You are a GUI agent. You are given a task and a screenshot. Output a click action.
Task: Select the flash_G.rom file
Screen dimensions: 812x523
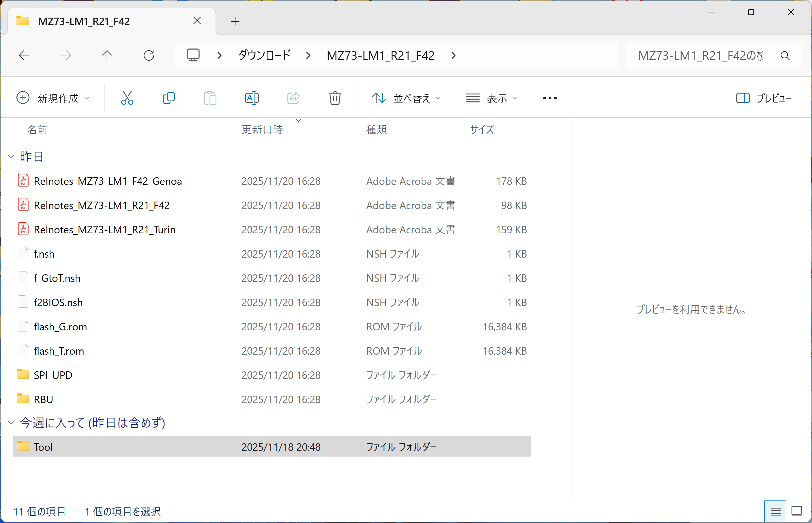pos(60,327)
